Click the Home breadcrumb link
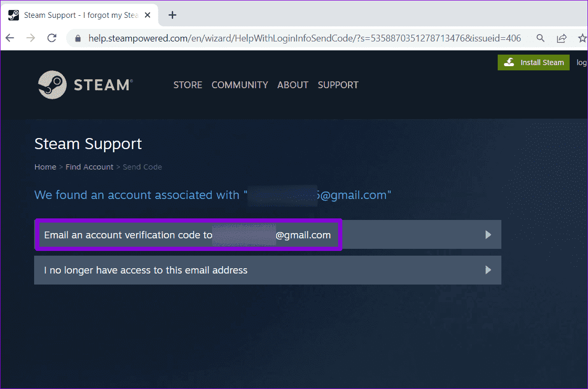The image size is (588, 389). tap(45, 167)
